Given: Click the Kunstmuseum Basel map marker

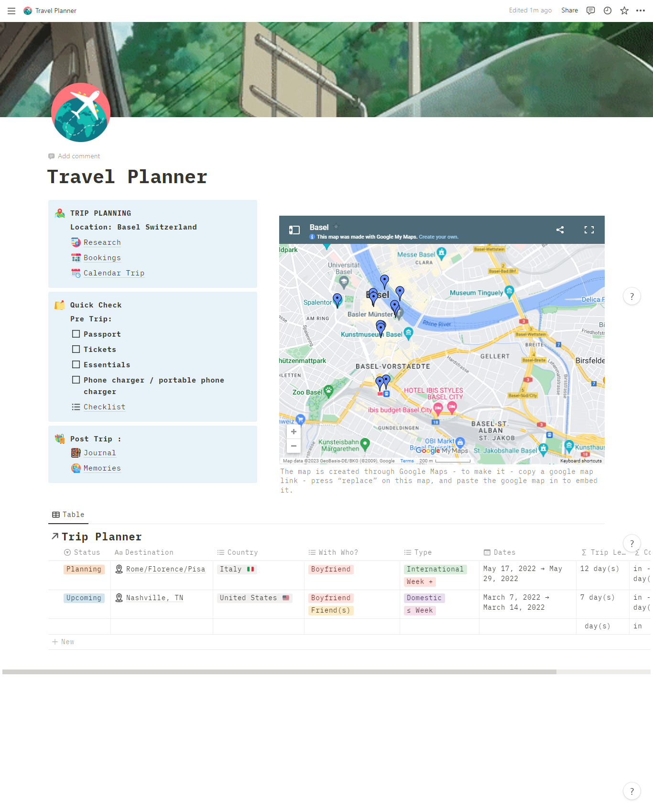Looking at the screenshot, I should pos(408,333).
